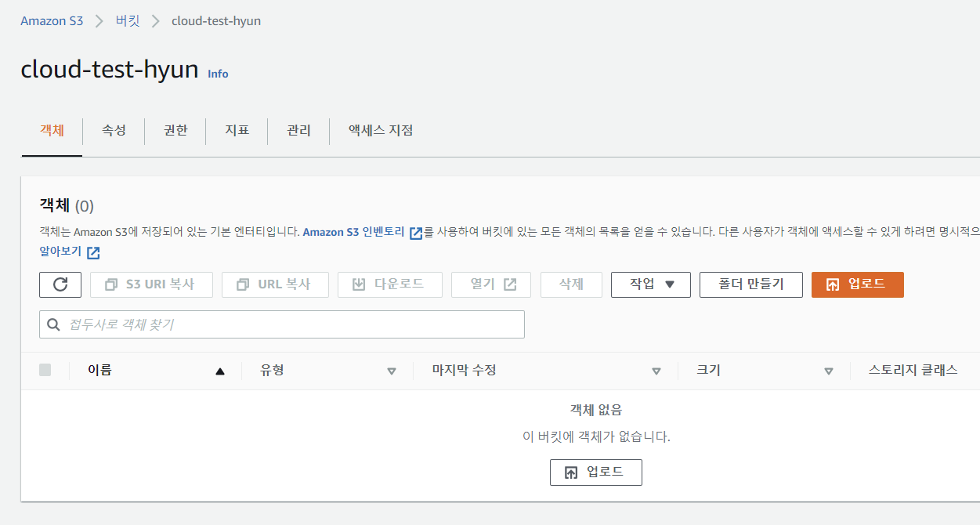
Task: Open the 지표 tab
Action: (x=237, y=130)
